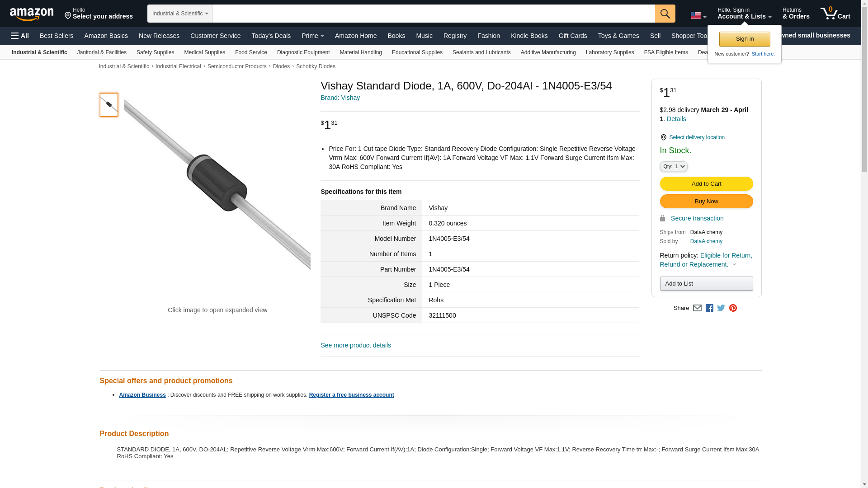Click into the search input field
Image resolution: width=868 pixels, height=488 pixels.
[433, 14]
